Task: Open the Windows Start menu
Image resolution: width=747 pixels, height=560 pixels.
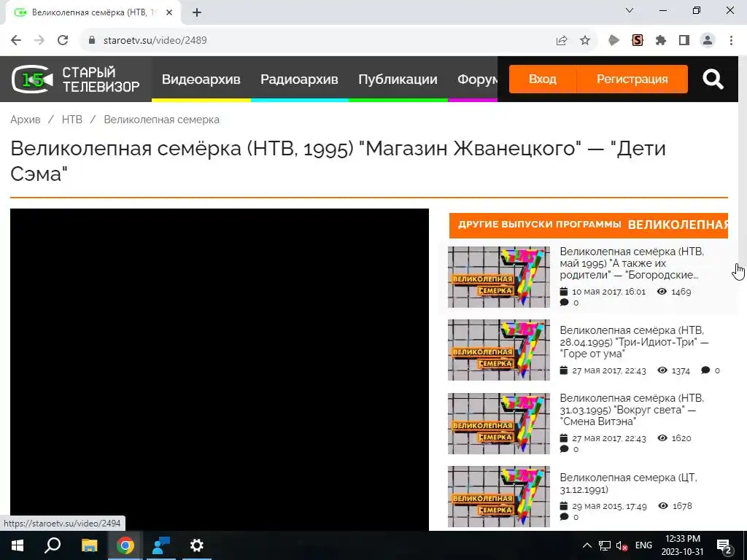Action: 18,545
